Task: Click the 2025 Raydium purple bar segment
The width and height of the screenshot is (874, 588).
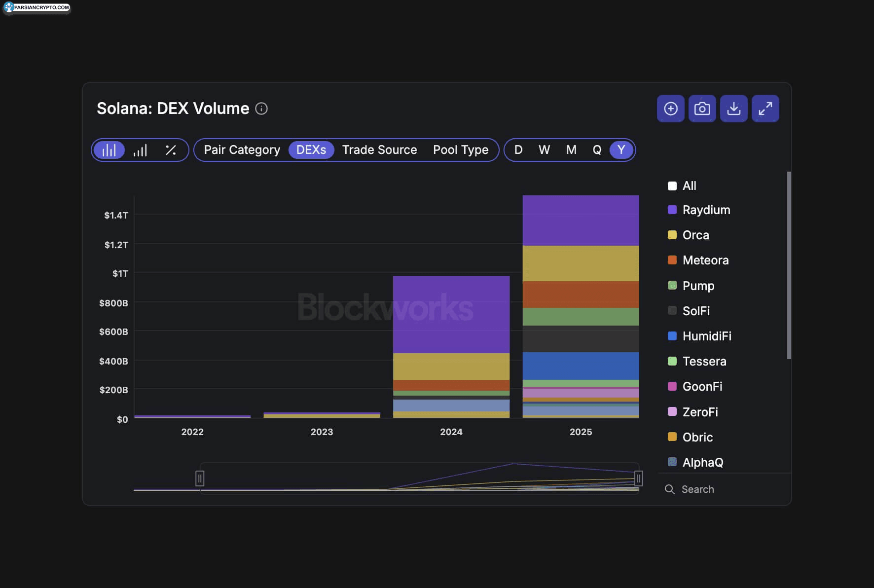Action: coord(581,220)
